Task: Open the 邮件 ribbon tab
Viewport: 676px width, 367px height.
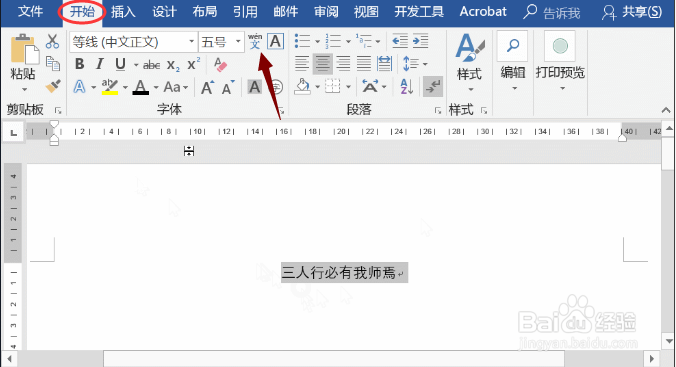Action: (285, 12)
